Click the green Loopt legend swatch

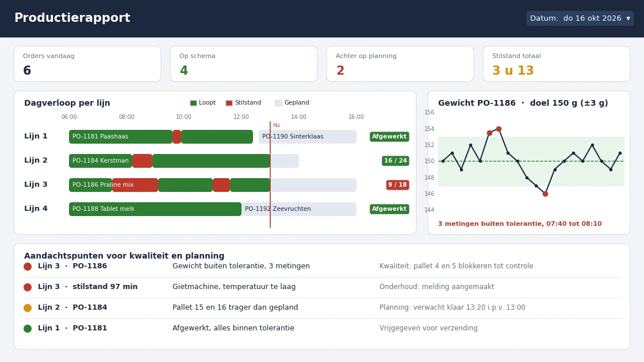[193, 103]
